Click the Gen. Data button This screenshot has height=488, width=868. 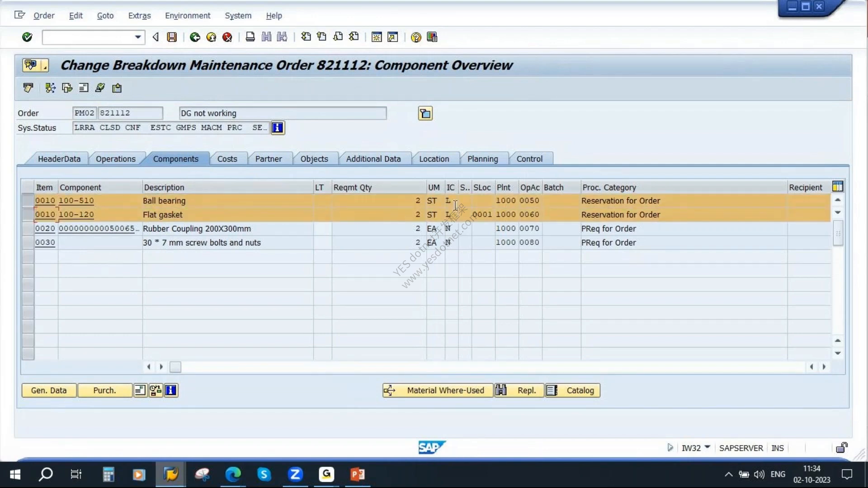(x=49, y=390)
